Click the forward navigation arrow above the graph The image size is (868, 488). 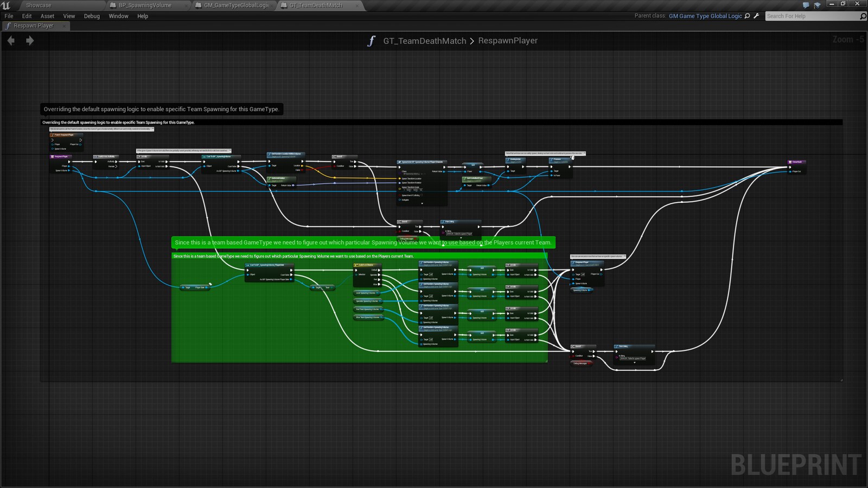[30, 40]
